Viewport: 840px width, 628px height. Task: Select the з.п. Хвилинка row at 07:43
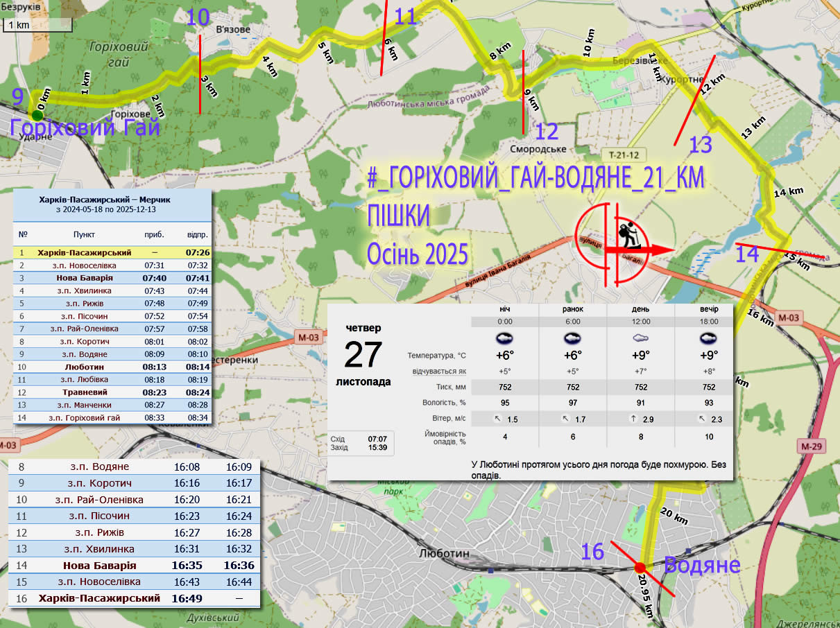click(x=113, y=290)
